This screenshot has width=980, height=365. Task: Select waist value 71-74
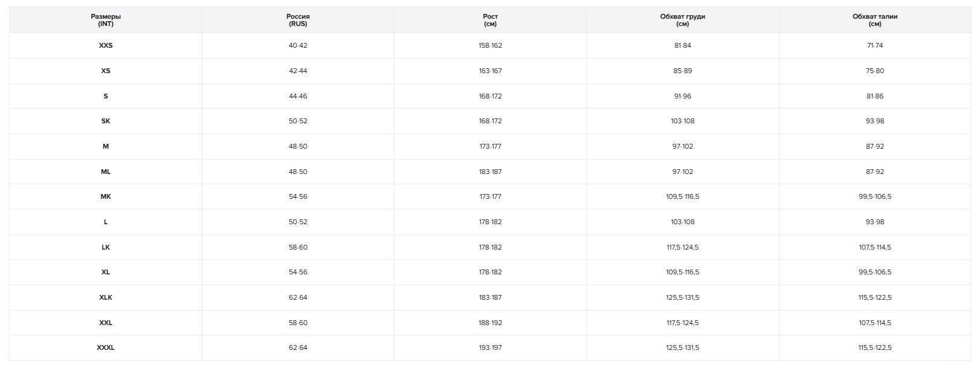[874, 45]
